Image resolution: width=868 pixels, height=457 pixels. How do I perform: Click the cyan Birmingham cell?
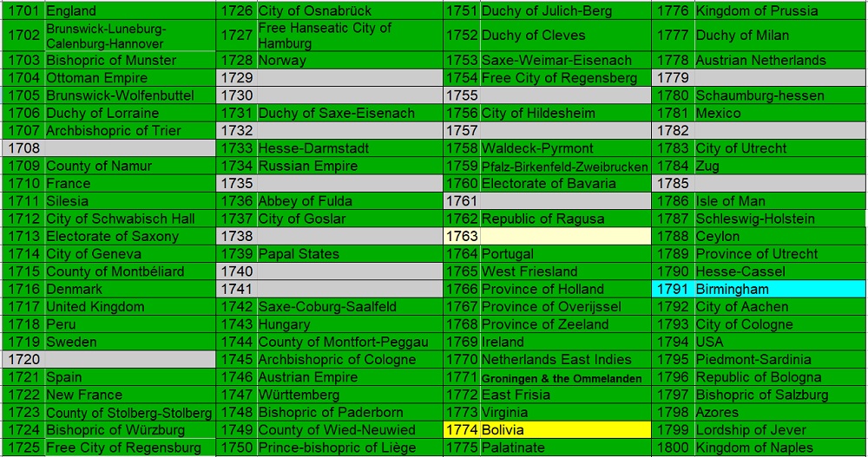780,290
